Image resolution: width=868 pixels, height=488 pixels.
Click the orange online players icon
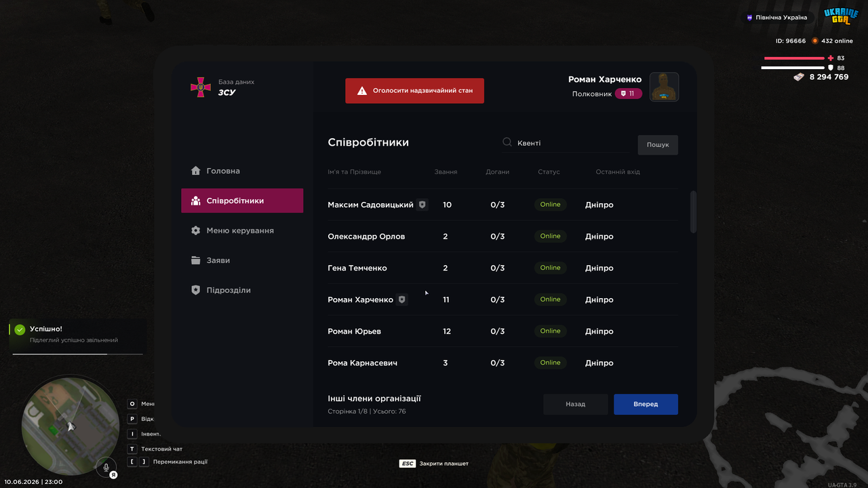tap(815, 41)
